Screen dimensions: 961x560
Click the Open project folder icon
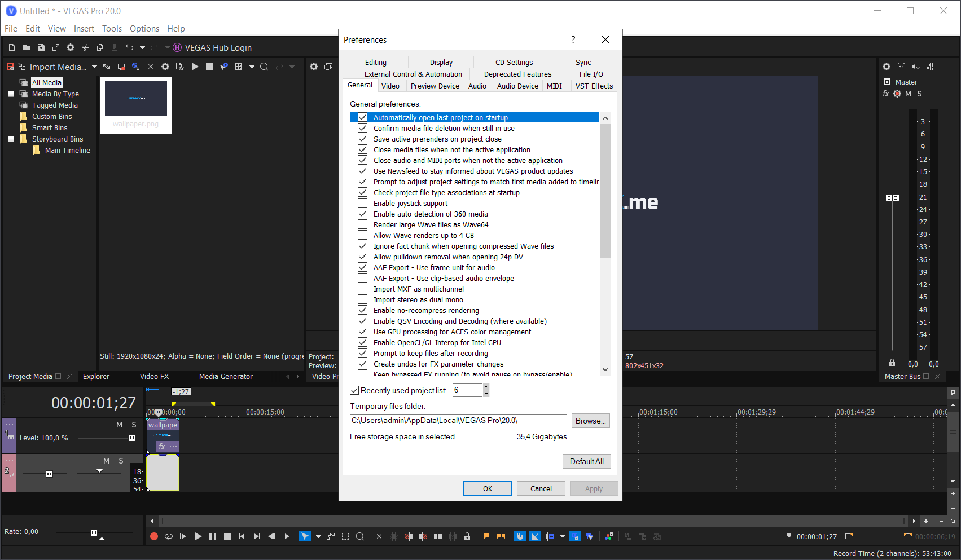click(27, 48)
